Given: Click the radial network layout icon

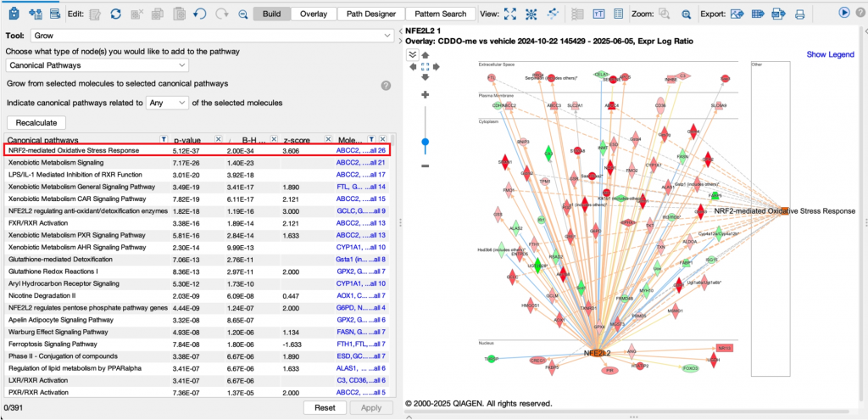Looking at the screenshot, I should pos(531,14).
